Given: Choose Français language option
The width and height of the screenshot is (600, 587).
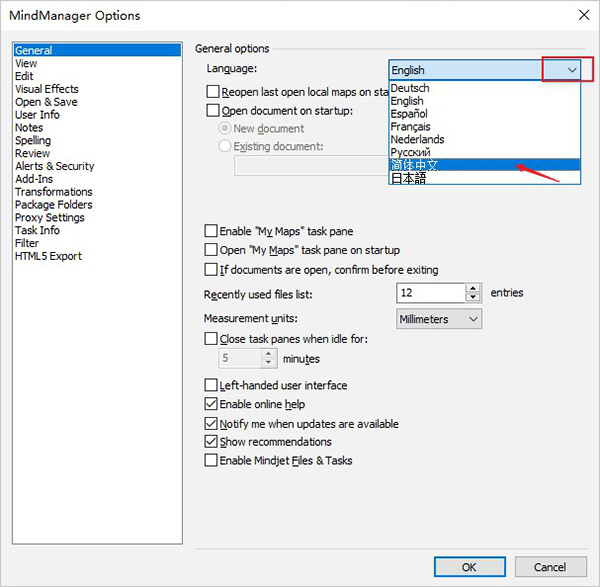Looking at the screenshot, I should coord(484,126).
